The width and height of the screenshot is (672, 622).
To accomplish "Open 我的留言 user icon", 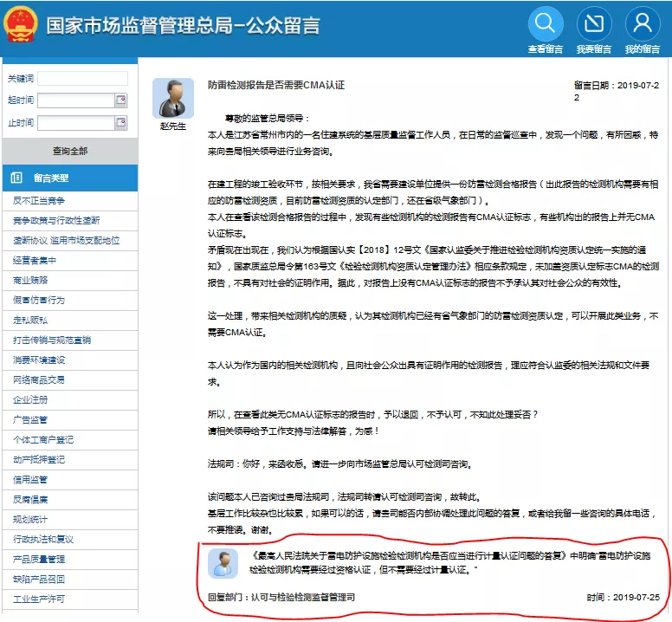I will [x=643, y=24].
